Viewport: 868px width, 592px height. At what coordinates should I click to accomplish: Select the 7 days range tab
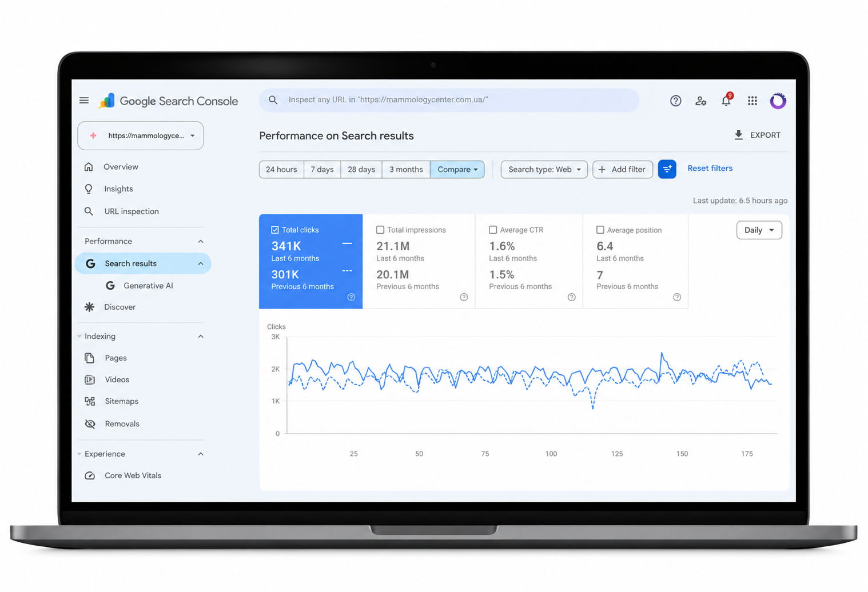[x=322, y=169]
